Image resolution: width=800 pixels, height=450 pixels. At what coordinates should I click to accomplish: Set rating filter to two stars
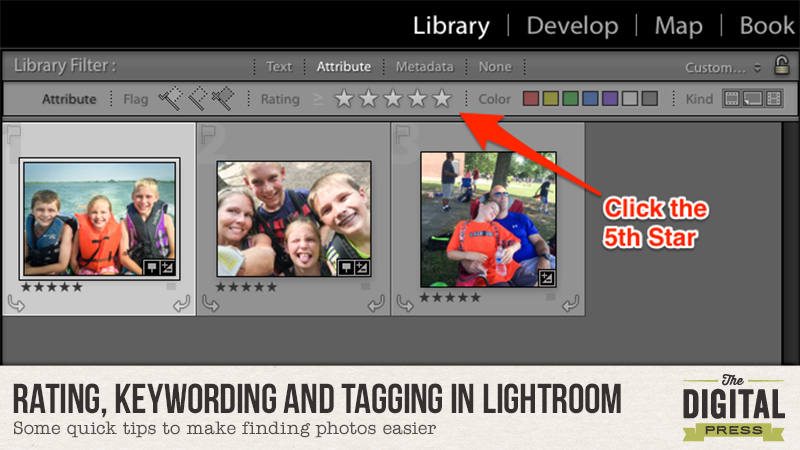coord(368,98)
